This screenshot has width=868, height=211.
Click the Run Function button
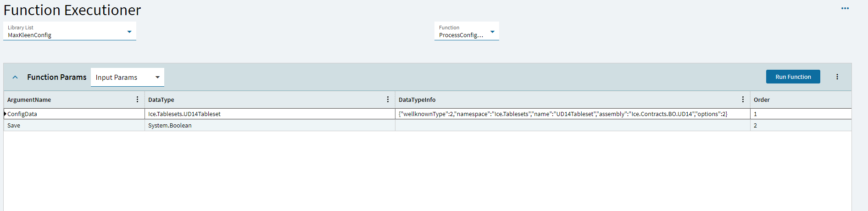pyautogui.click(x=793, y=77)
